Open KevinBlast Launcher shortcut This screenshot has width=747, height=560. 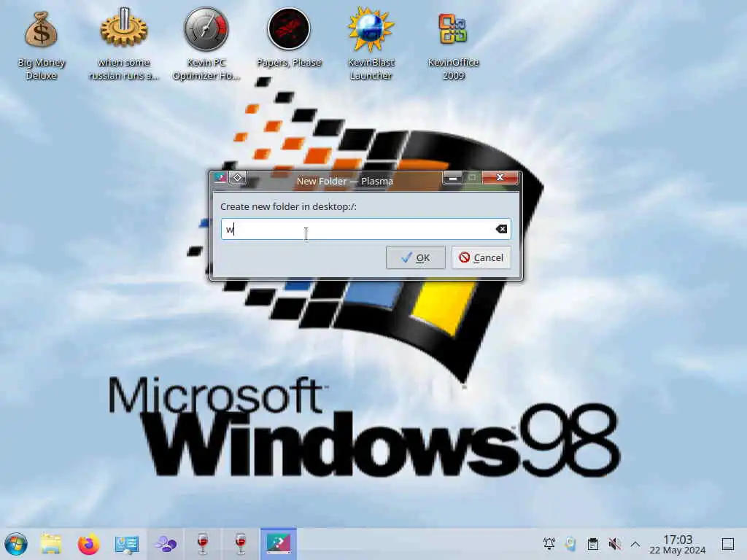coord(371,45)
